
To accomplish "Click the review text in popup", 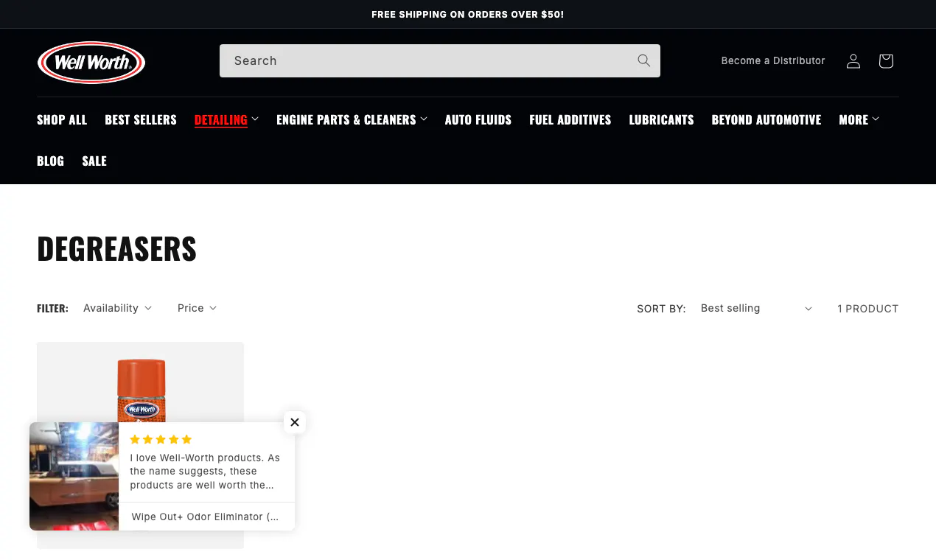I will point(205,472).
